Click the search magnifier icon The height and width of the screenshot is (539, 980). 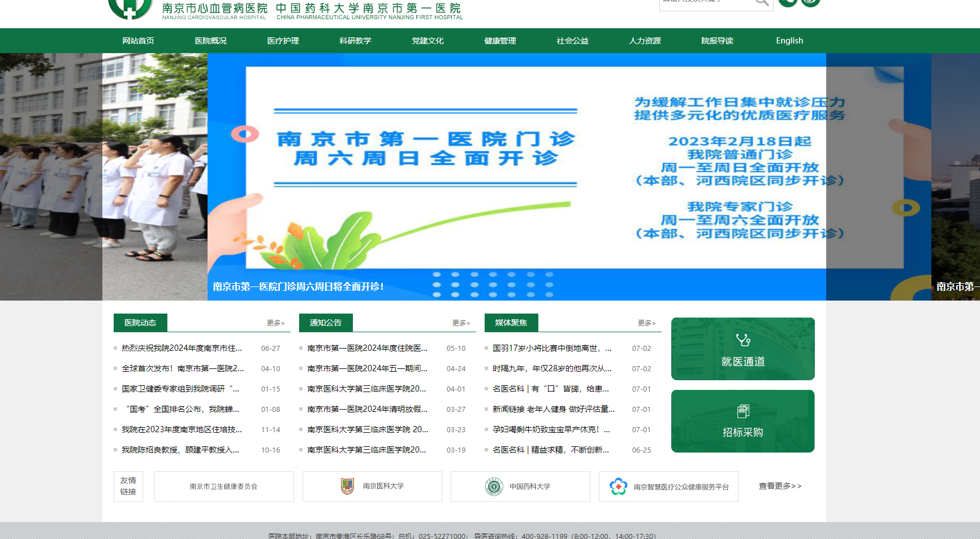click(x=762, y=2)
